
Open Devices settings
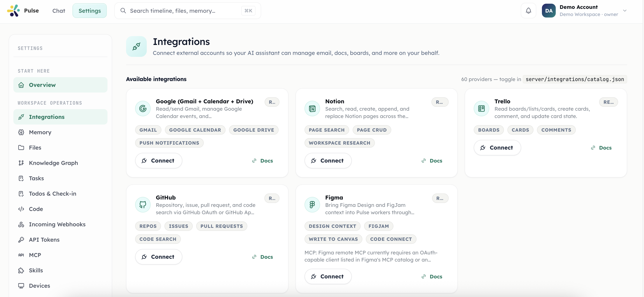coord(60,286)
